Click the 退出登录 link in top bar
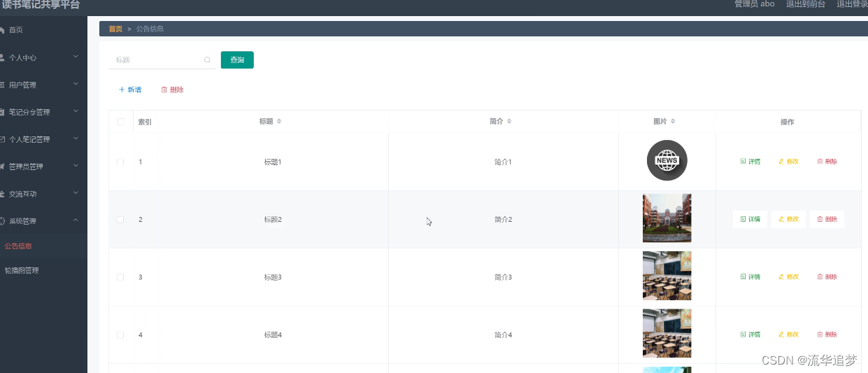The image size is (868, 373). (852, 4)
